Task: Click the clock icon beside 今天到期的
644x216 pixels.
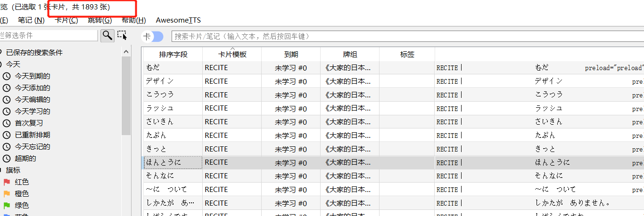Action: click(7, 76)
